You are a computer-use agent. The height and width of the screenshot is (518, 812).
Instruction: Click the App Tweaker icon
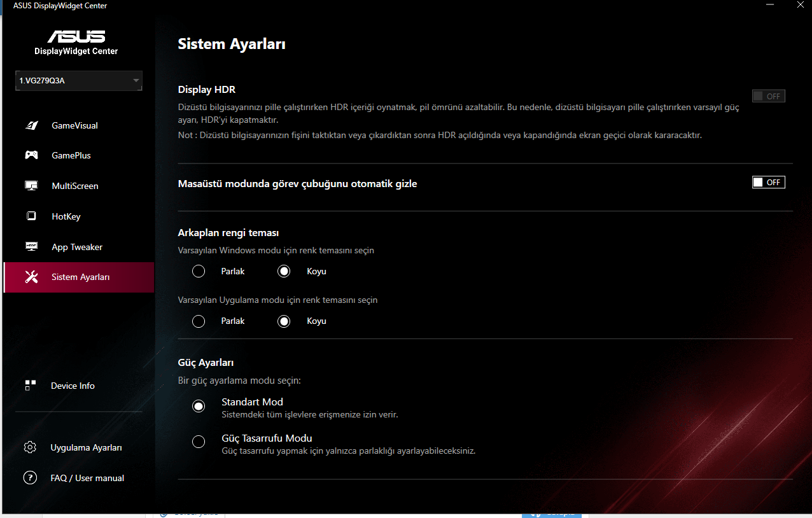click(x=31, y=247)
